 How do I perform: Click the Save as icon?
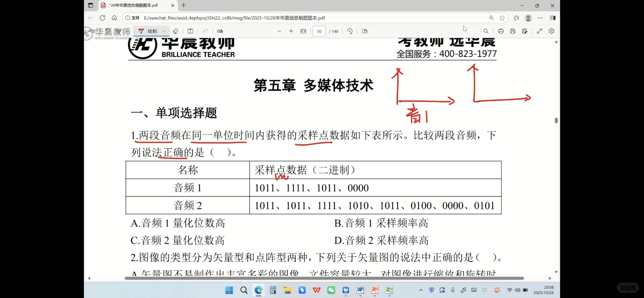click(x=525, y=31)
